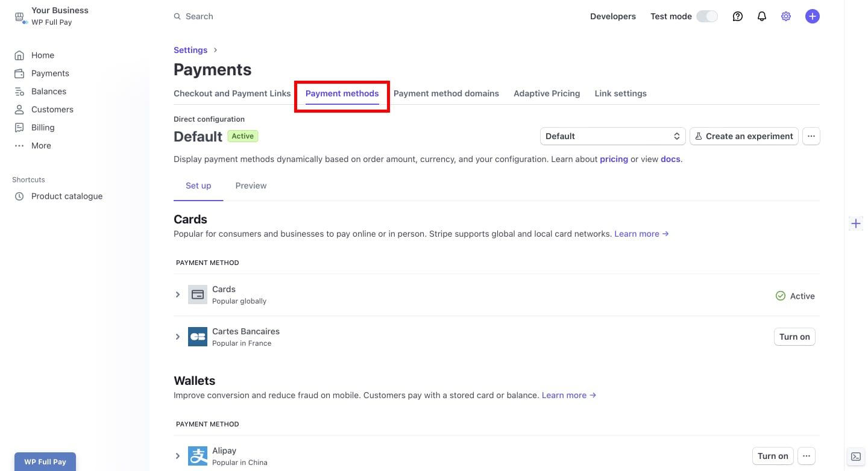Expand the Cartes Bancaires row
868x471 pixels.
click(178, 337)
